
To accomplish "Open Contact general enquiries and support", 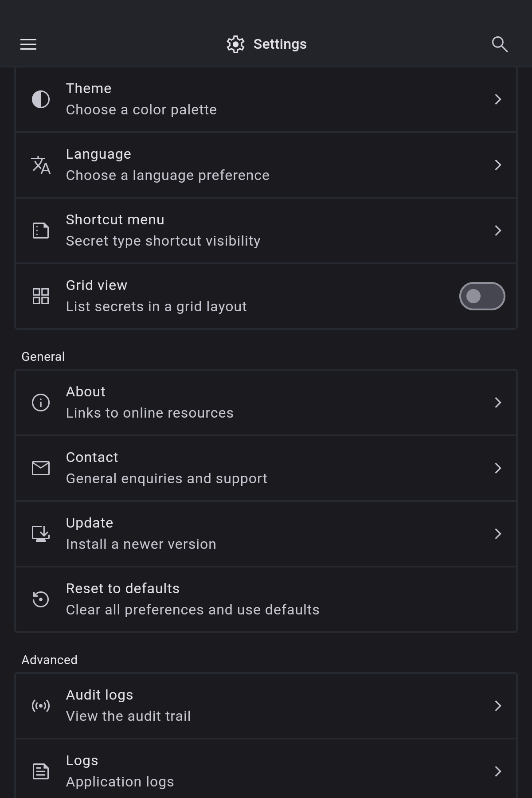I will point(266,468).
